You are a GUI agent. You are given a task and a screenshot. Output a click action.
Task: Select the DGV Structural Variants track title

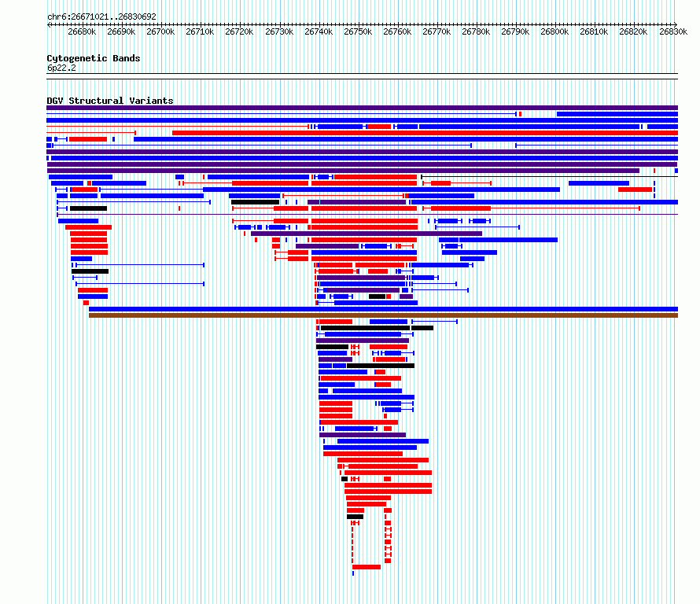point(110,101)
